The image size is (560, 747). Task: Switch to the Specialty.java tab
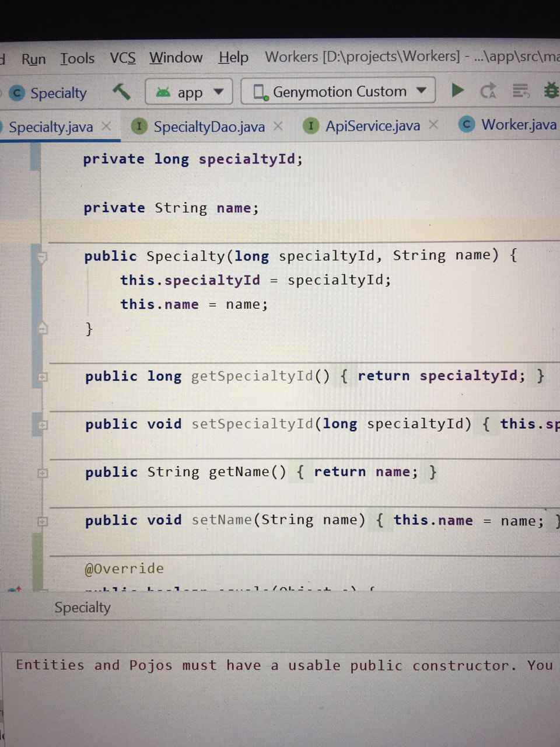(x=51, y=127)
